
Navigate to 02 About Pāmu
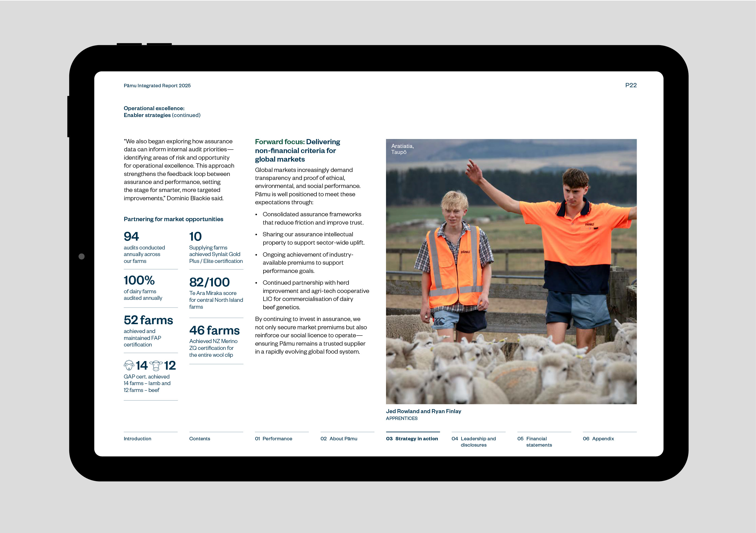[339, 439]
